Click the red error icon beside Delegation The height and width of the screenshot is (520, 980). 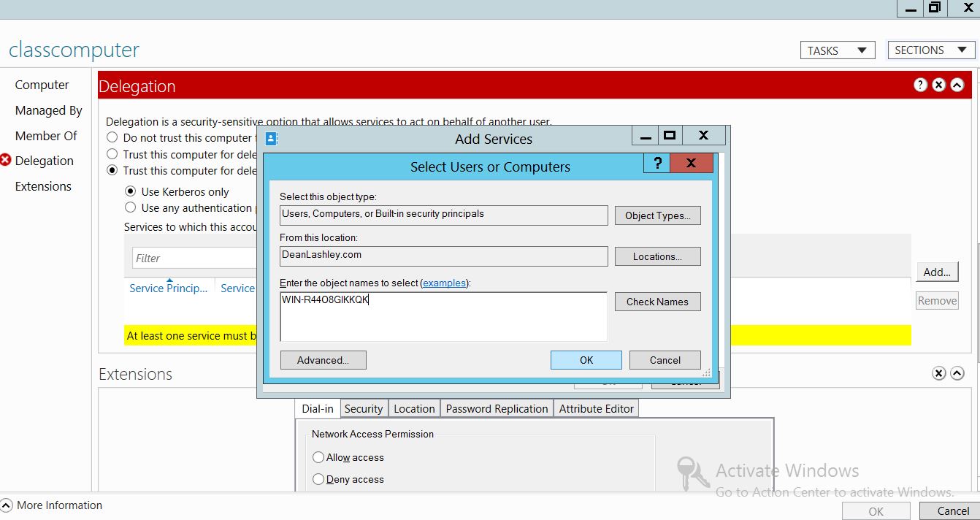pos(6,160)
